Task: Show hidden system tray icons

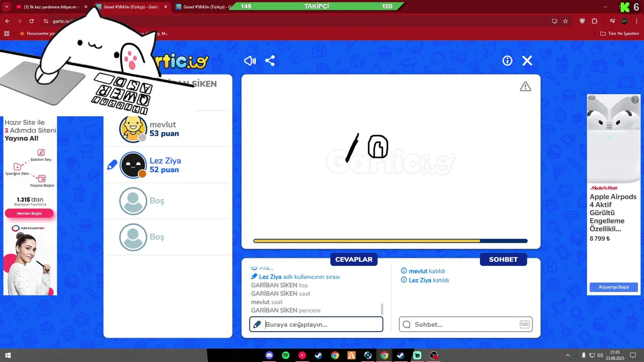Action: (568, 355)
